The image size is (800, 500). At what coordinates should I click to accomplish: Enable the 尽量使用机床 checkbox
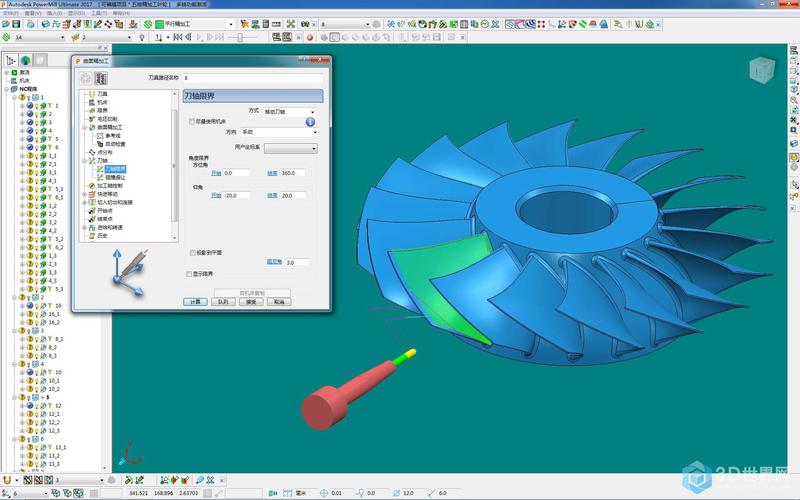pyautogui.click(x=192, y=121)
